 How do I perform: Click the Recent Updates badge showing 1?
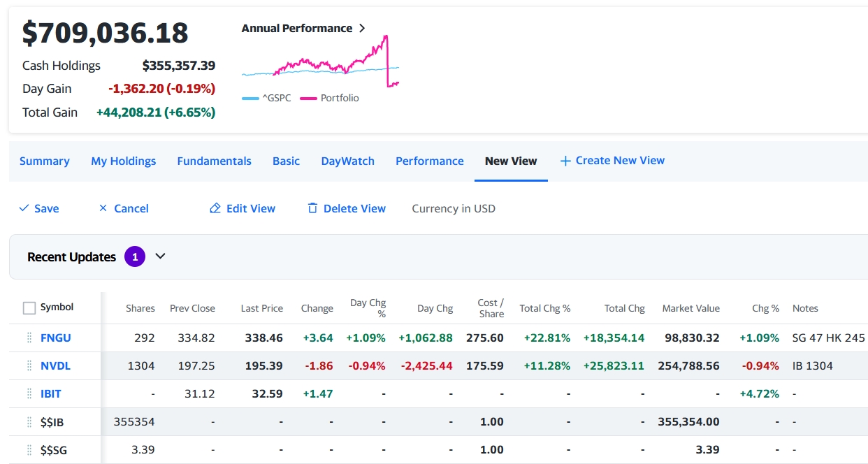click(x=135, y=256)
